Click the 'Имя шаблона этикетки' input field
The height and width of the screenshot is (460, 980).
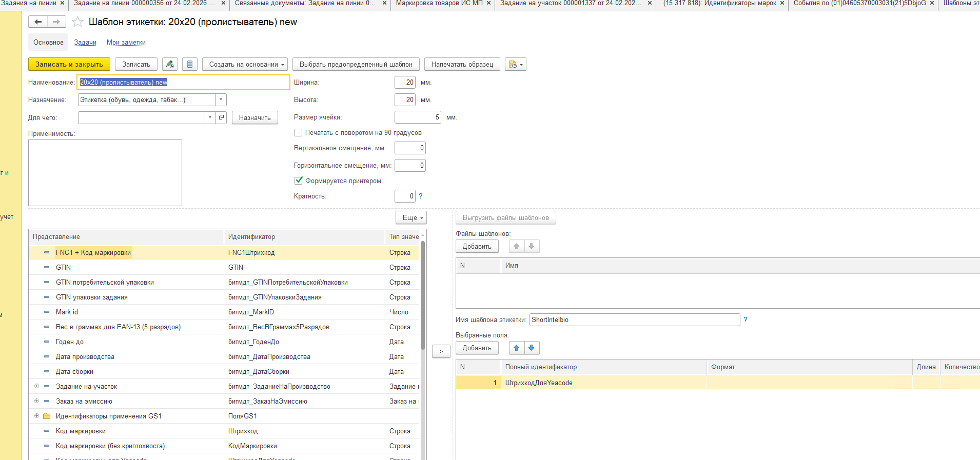click(x=634, y=319)
